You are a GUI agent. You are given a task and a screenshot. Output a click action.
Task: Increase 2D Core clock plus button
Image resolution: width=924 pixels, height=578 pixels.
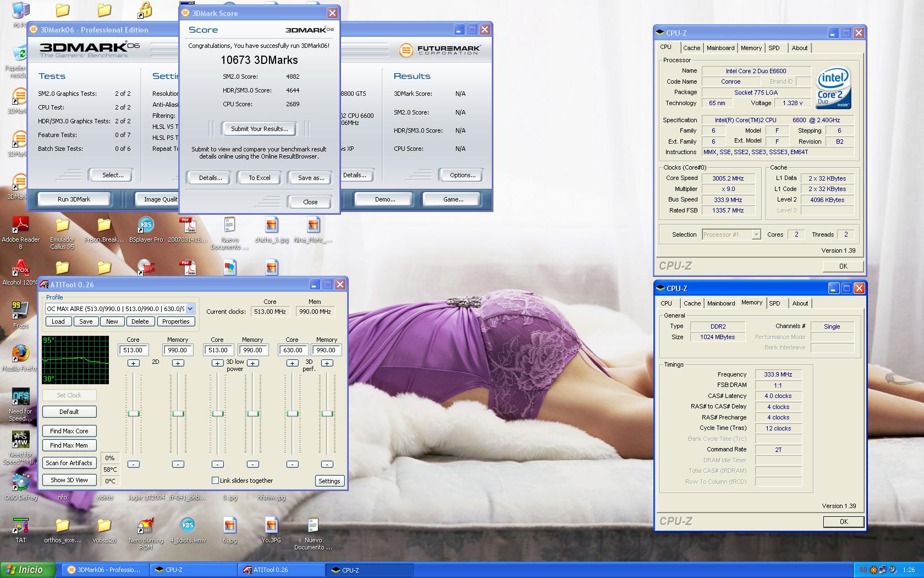click(134, 363)
